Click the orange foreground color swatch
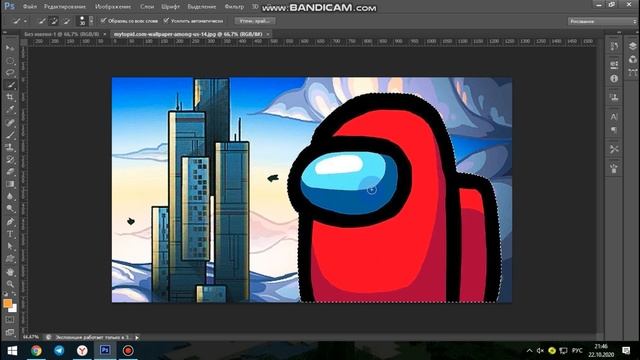 click(x=7, y=303)
